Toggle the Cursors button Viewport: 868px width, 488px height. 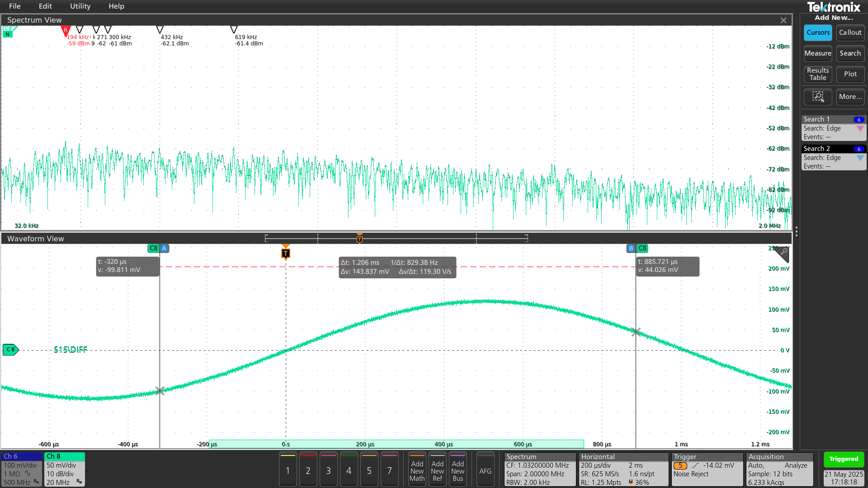(x=818, y=33)
